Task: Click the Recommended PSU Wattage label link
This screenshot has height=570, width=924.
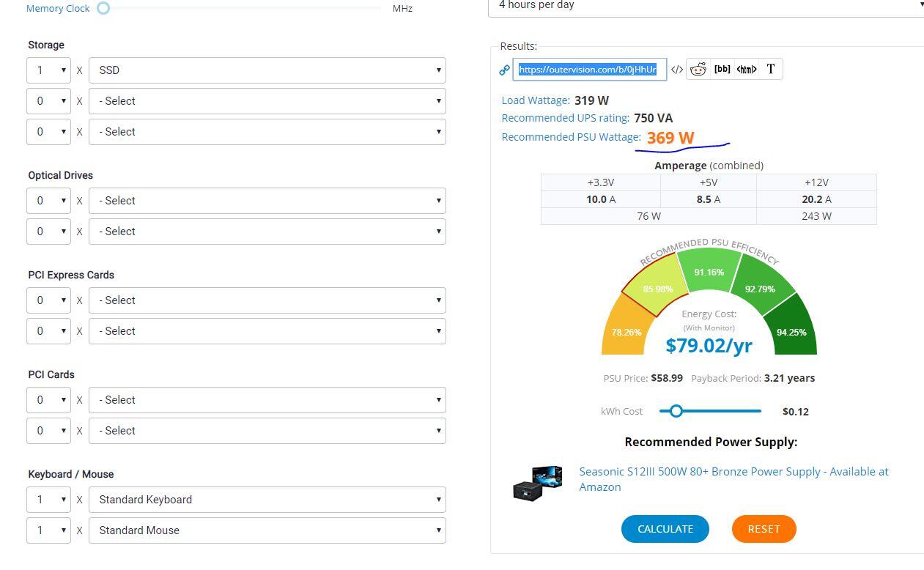Action: [x=571, y=137]
